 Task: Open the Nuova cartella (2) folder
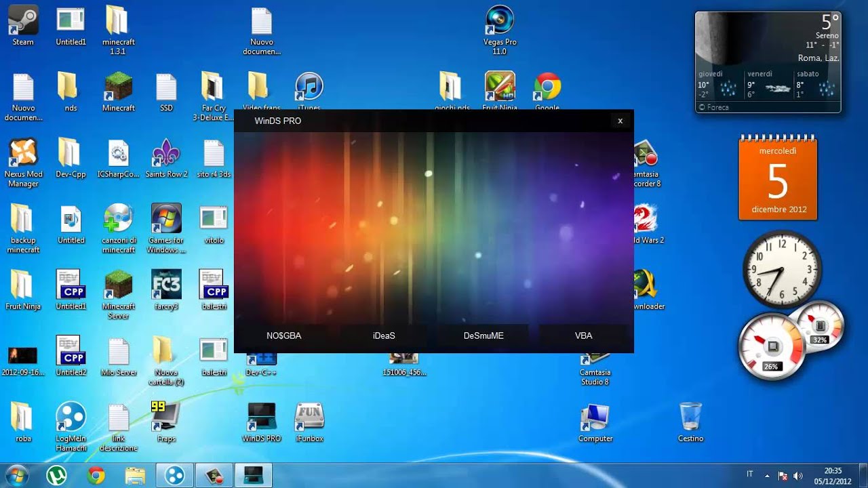(166, 360)
